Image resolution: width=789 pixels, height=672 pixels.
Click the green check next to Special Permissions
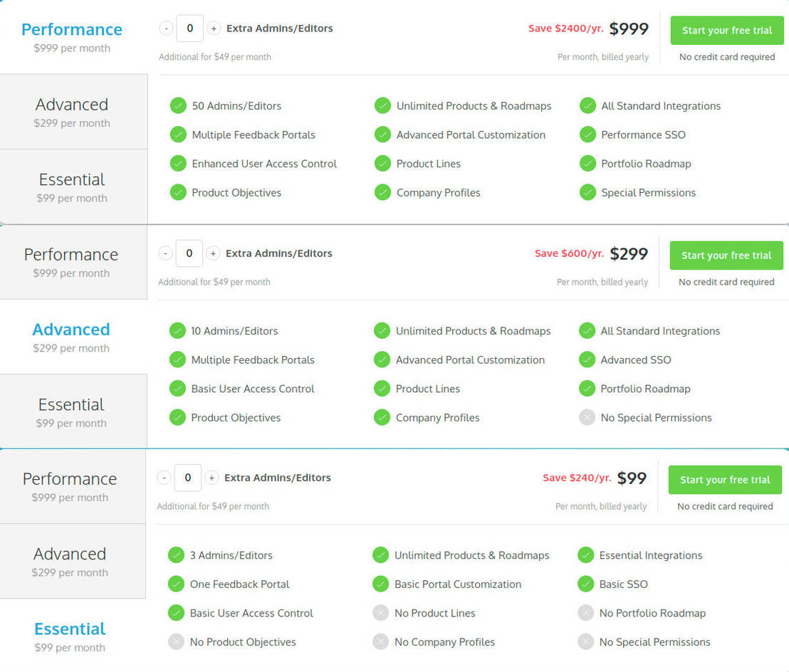point(587,192)
